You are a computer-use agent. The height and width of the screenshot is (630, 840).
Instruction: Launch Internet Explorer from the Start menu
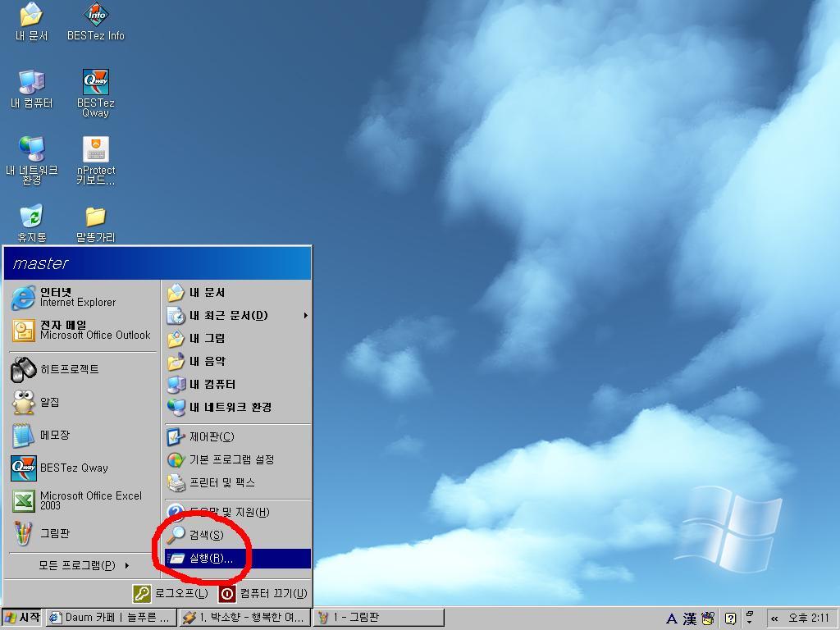click(x=83, y=297)
